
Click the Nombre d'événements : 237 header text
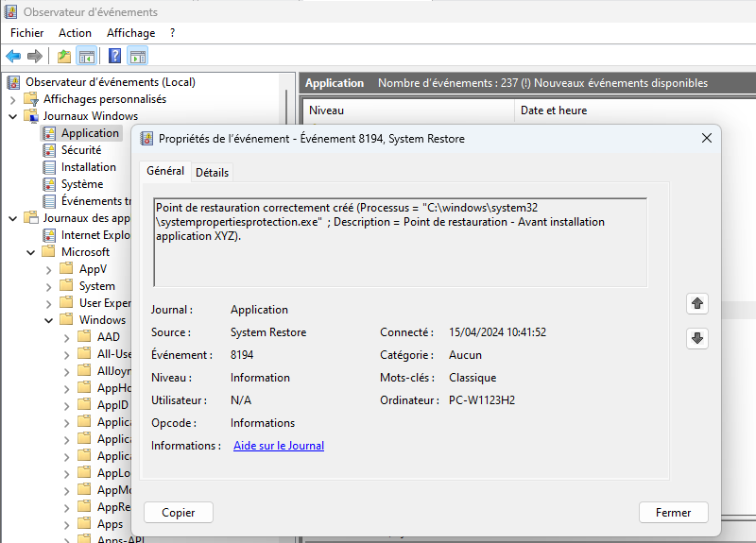pyautogui.click(x=448, y=83)
